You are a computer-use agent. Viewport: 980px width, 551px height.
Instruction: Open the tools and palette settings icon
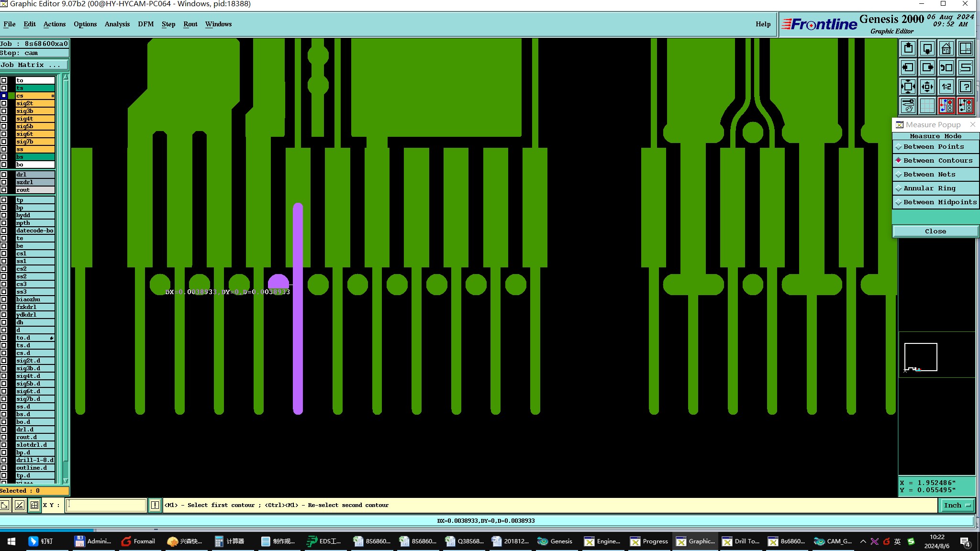coord(908,106)
